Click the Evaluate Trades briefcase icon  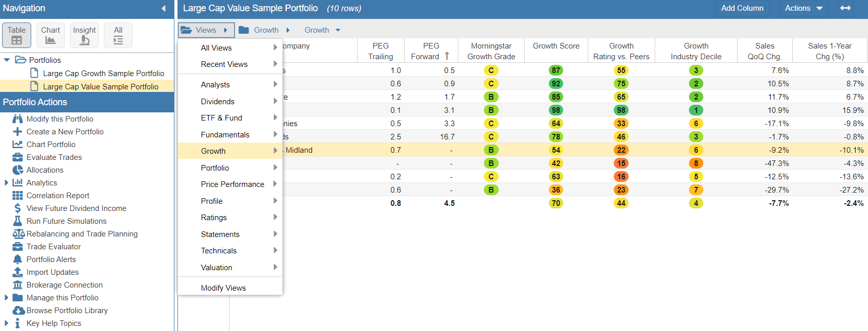coord(17,157)
